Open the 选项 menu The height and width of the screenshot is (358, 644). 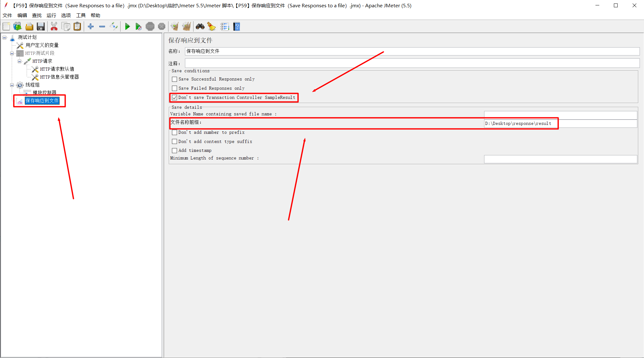point(66,15)
